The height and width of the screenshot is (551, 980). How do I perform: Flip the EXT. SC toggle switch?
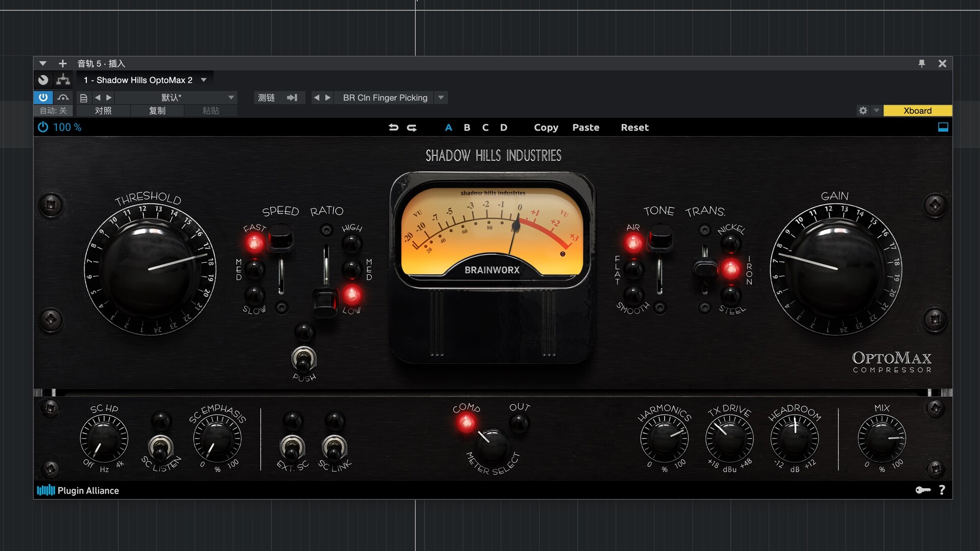[292, 447]
